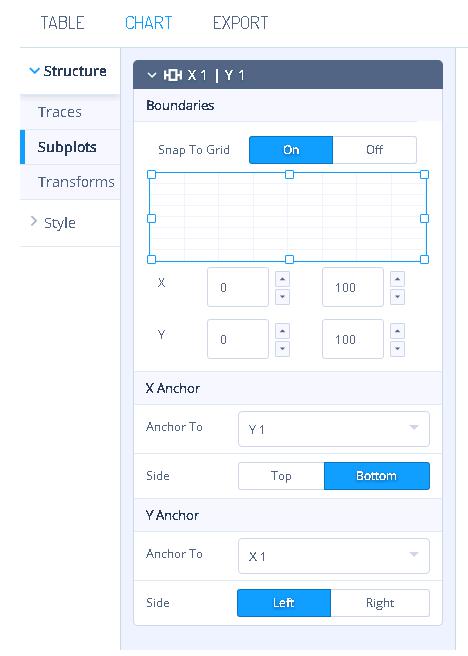Collapse the Structure section
The image size is (468, 656).
coord(34,71)
